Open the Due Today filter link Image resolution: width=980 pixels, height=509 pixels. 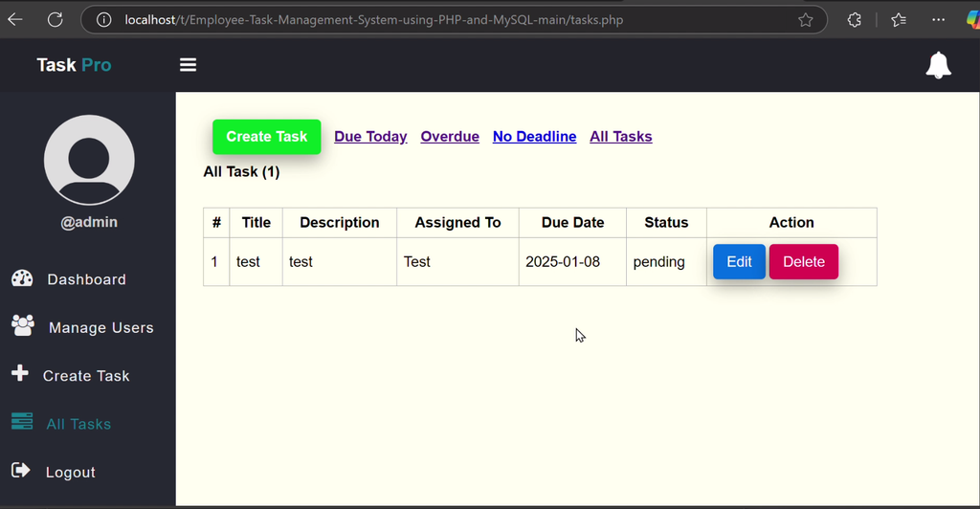[370, 136]
